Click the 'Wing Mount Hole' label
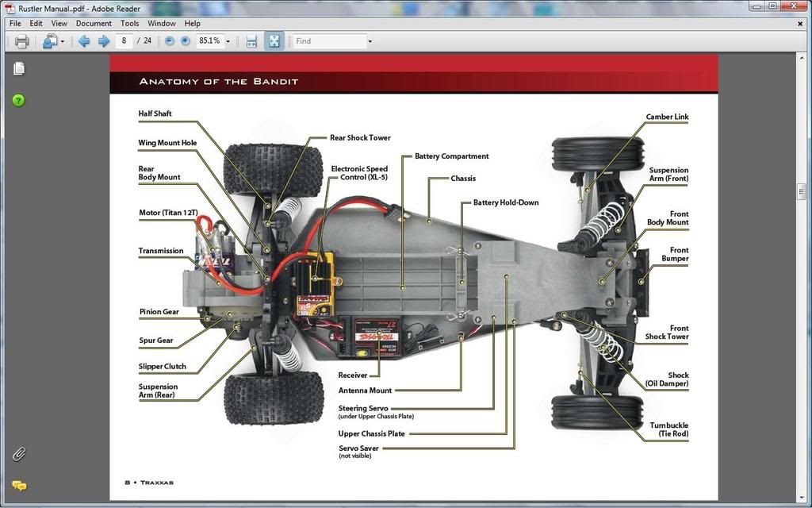The width and height of the screenshot is (812, 508). point(167,143)
